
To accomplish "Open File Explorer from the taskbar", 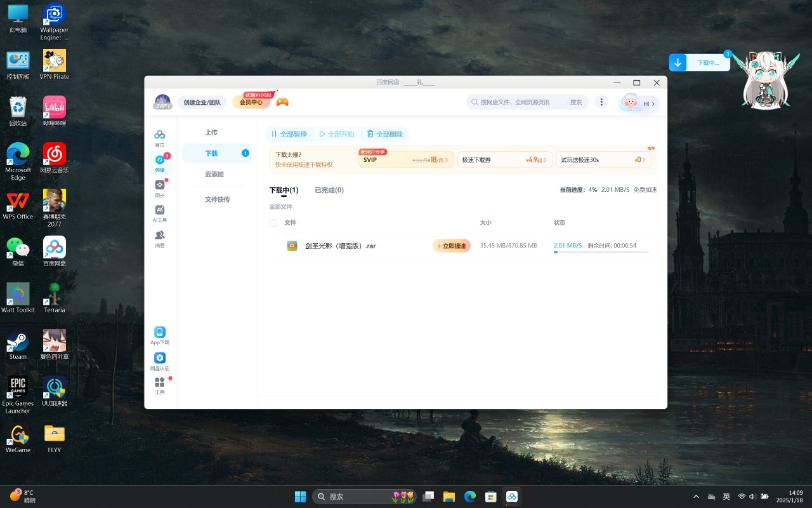I will coord(449,497).
